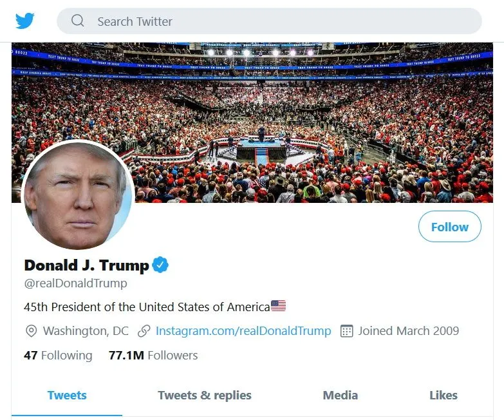Select the Tweets tab
Image resolution: width=504 pixels, height=420 pixels.
(x=67, y=396)
